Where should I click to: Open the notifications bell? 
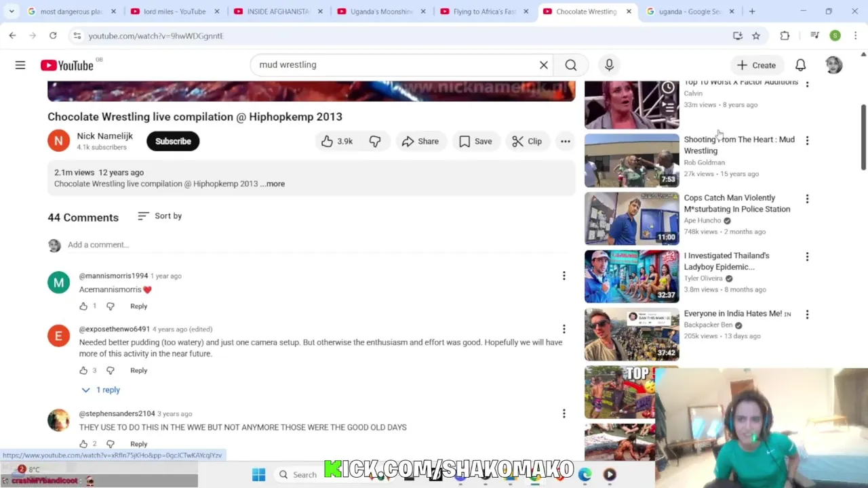click(800, 65)
